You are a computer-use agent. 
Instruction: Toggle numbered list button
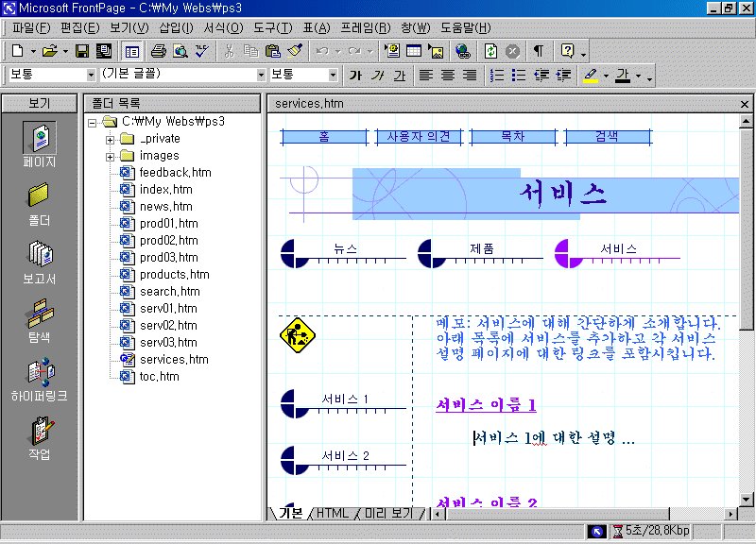tap(497, 76)
